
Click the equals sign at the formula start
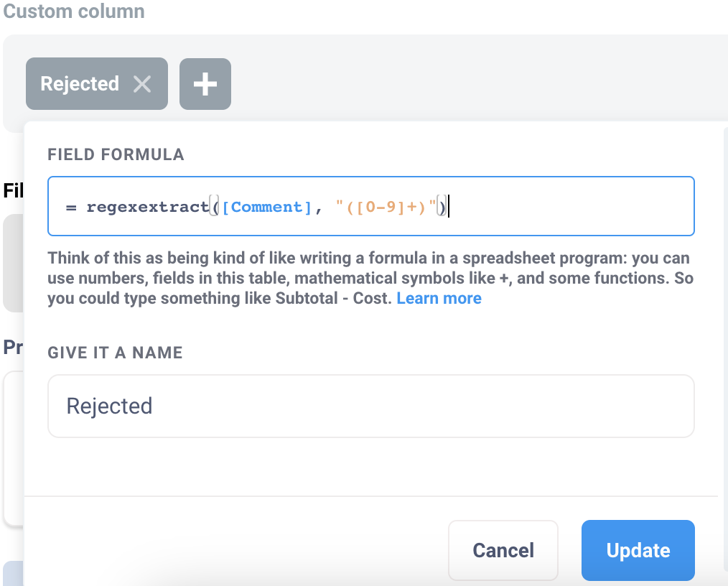[x=70, y=206]
